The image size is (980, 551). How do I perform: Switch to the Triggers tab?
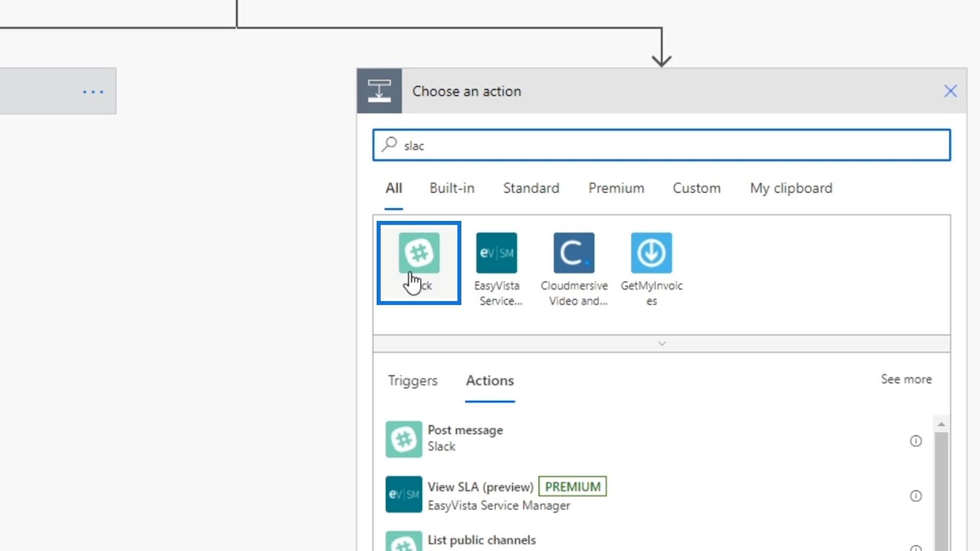pyautogui.click(x=413, y=380)
